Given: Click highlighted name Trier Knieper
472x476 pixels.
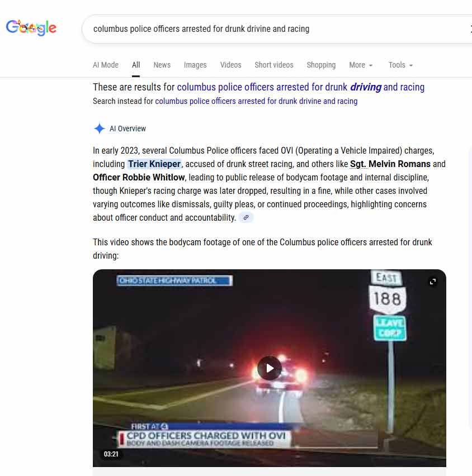Looking at the screenshot, I should coord(154,164).
